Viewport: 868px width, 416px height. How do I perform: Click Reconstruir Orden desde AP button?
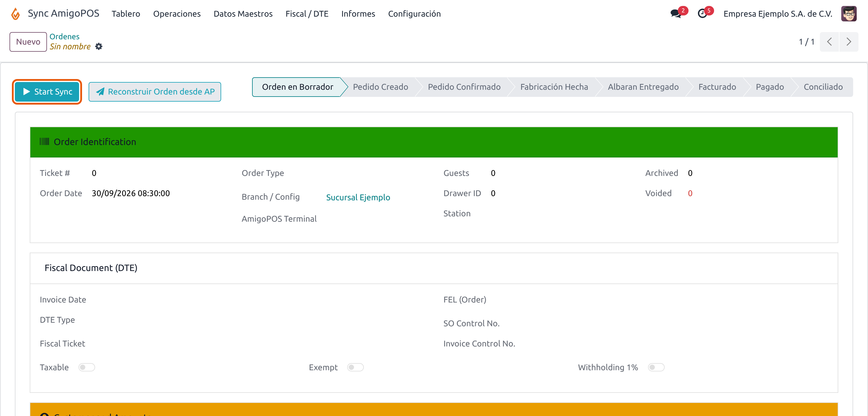155,92
